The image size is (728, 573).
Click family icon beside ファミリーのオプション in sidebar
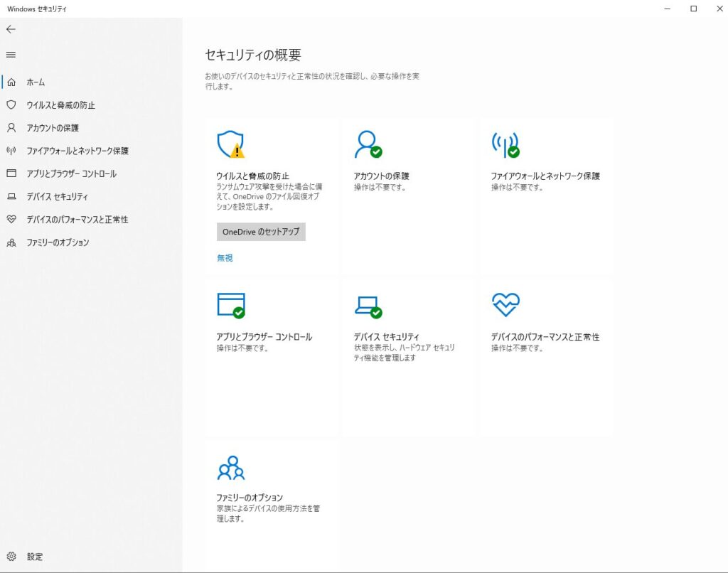[x=11, y=242]
